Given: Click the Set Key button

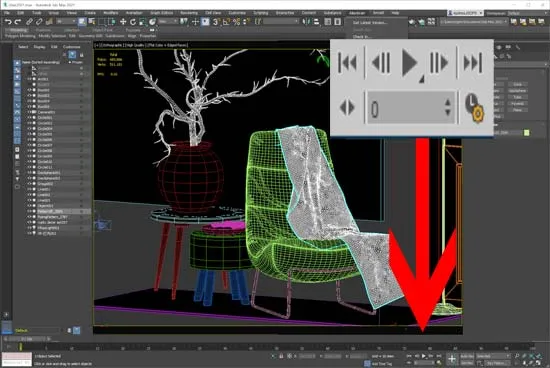Looking at the screenshot, I should pos(467,363).
